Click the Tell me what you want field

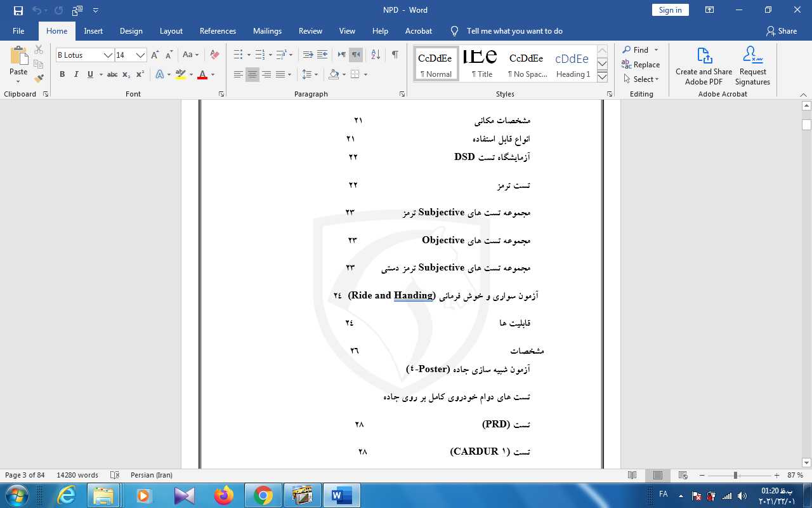514,31
